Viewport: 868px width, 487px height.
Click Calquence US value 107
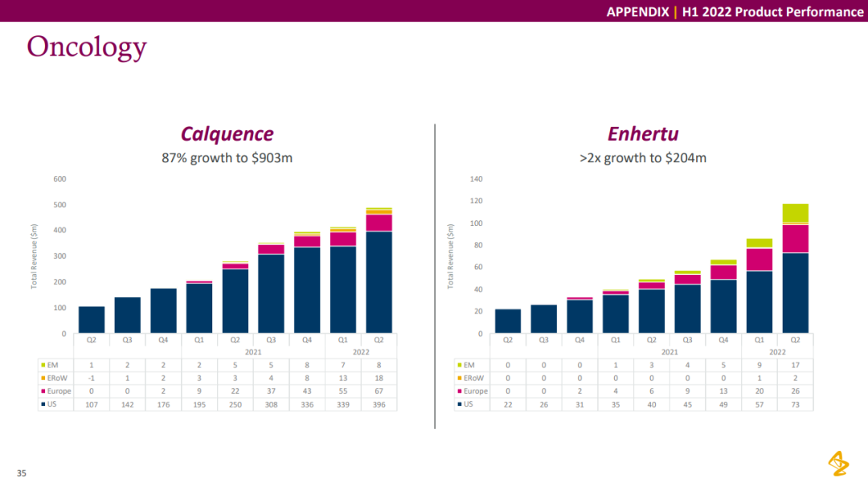point(92,404)
